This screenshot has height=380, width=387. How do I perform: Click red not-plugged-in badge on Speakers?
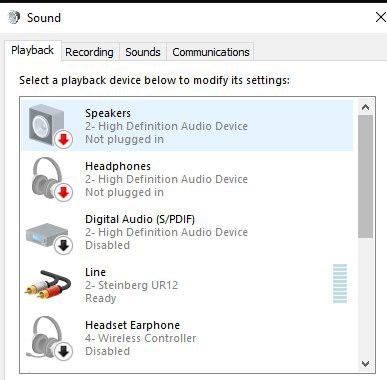coord(63,139)
